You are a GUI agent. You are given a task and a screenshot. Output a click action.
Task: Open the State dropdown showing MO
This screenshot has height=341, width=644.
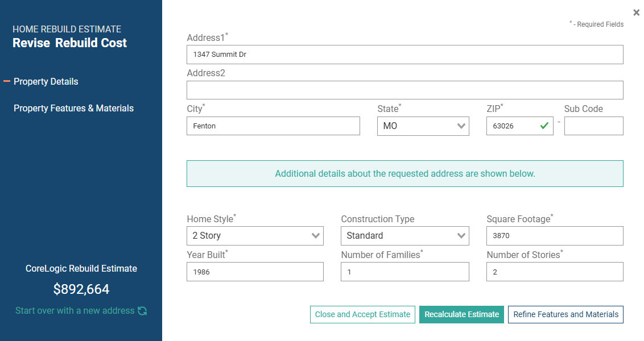pyautogui.click(x=423, y=126)
